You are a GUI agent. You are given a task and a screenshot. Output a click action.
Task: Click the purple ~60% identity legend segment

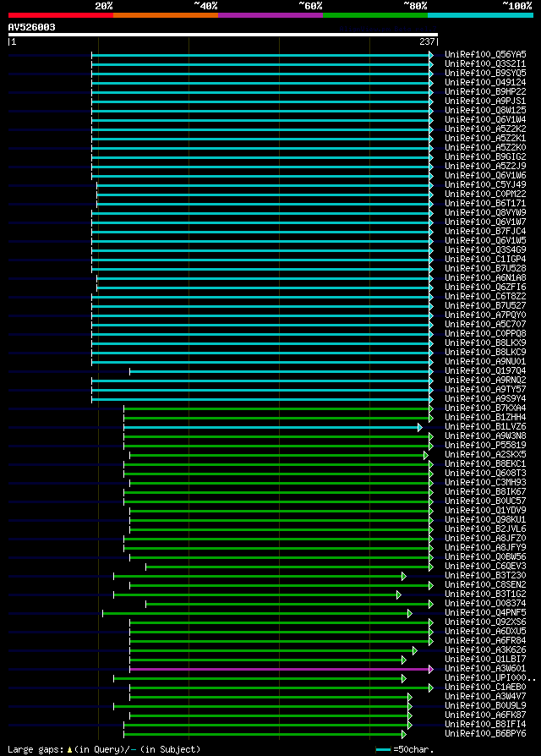click(x=270, y=15)
